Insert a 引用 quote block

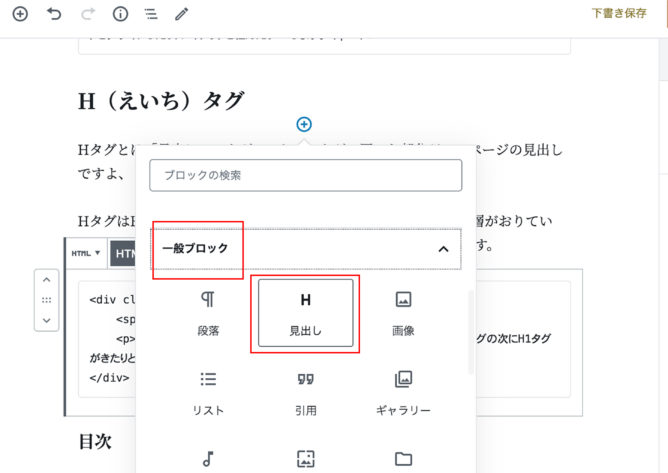pos(305,393)
